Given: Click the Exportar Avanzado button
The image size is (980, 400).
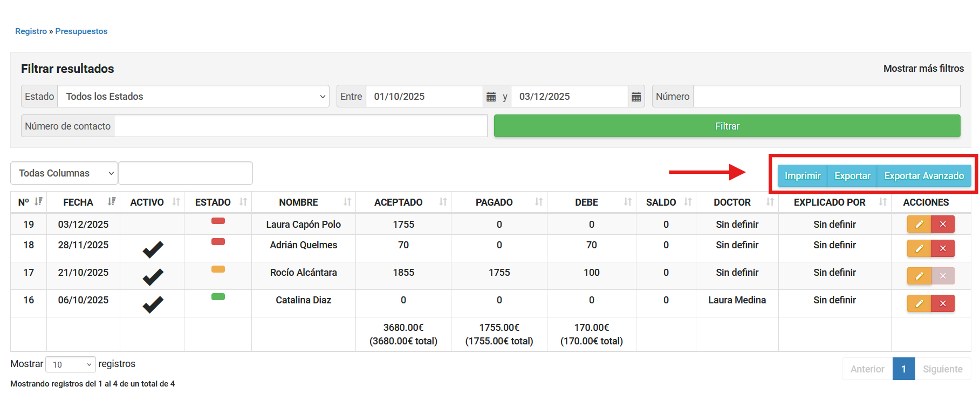Looking at the screenshot, I should coord(924,176).
